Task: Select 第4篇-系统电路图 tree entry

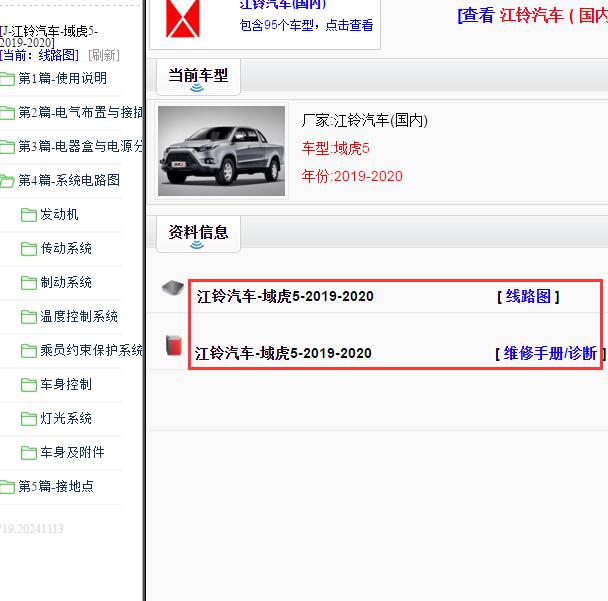Action: [69, 180]
